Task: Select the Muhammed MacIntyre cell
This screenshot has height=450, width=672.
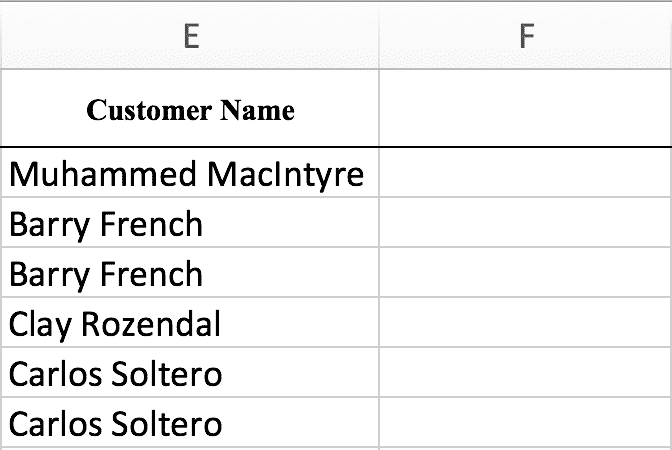Action: pos(190,172)
